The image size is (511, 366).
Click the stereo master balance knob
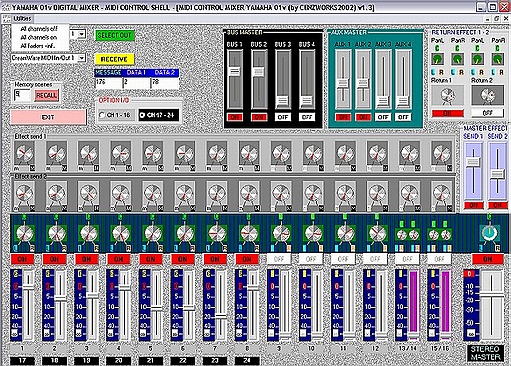(489, 233)
